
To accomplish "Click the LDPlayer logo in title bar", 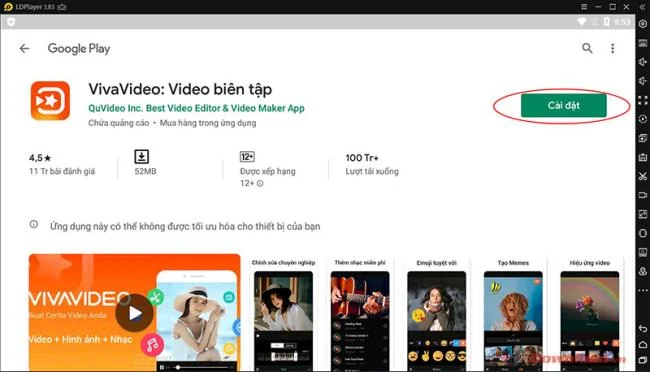I will pyautogui.click(x=8, y=7).
